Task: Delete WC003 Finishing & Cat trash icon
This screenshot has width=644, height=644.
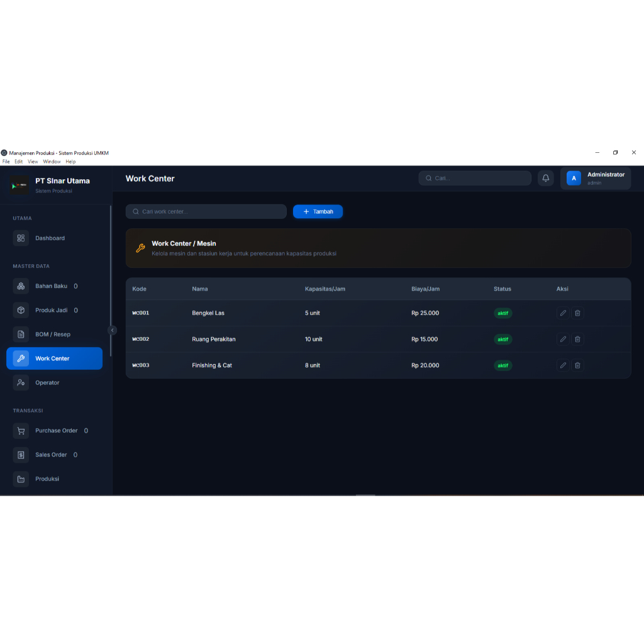Action: pyautogui.click(x=577, y=365)
